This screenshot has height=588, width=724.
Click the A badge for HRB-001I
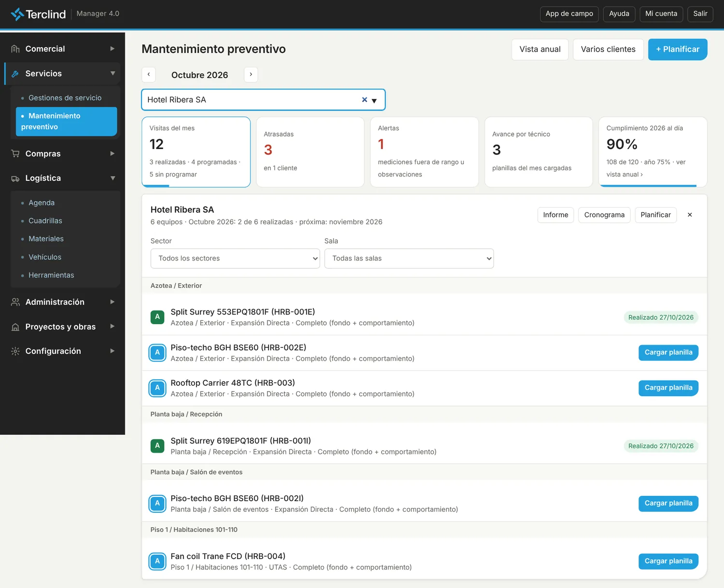click(157, 446)
